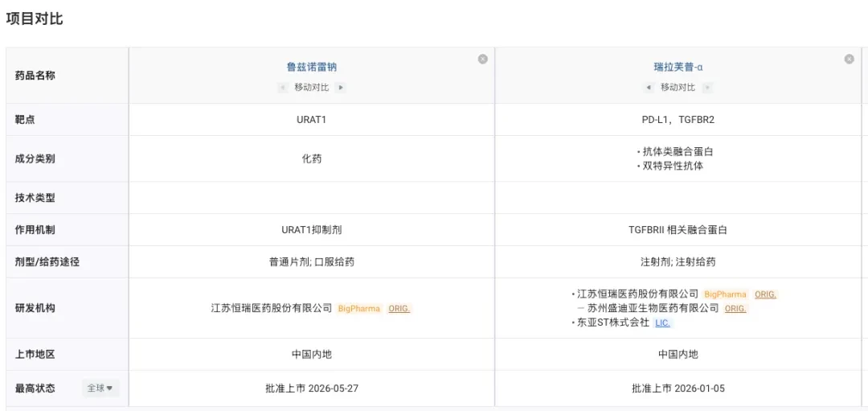Click 普通片剂; 口服给药 cell
The image size is (868, 411).
click(312, 262)
